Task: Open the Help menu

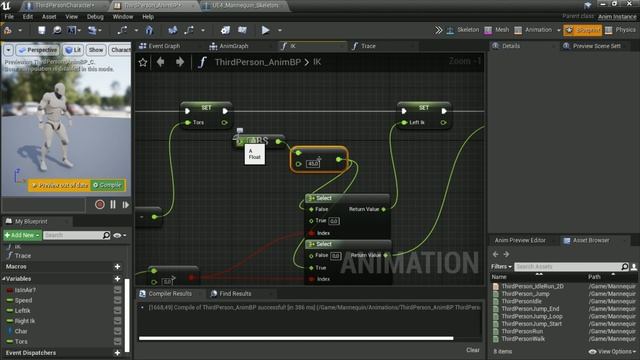Action: pyautogui.click(x=148, y=17)
